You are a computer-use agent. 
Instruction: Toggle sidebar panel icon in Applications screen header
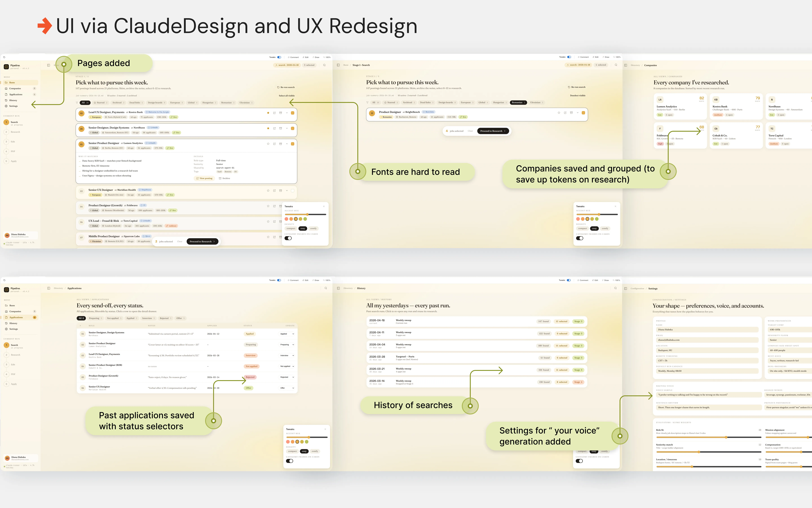49,288
